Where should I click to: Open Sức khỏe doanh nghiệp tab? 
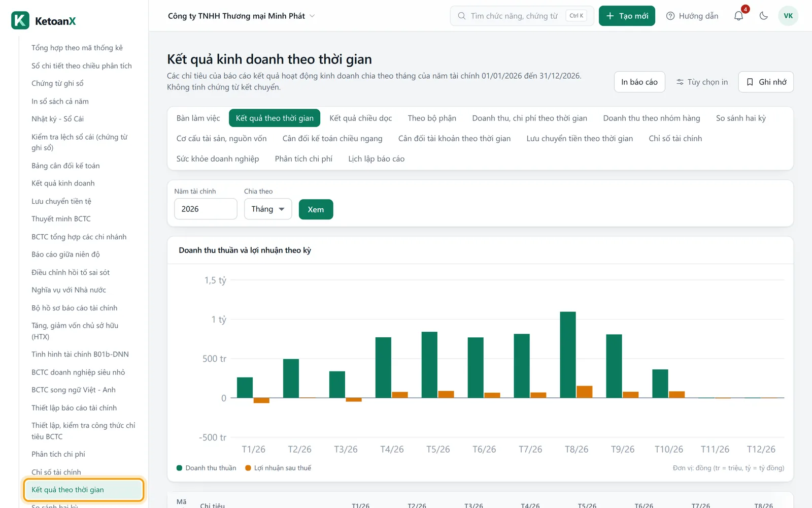point(218,158)
